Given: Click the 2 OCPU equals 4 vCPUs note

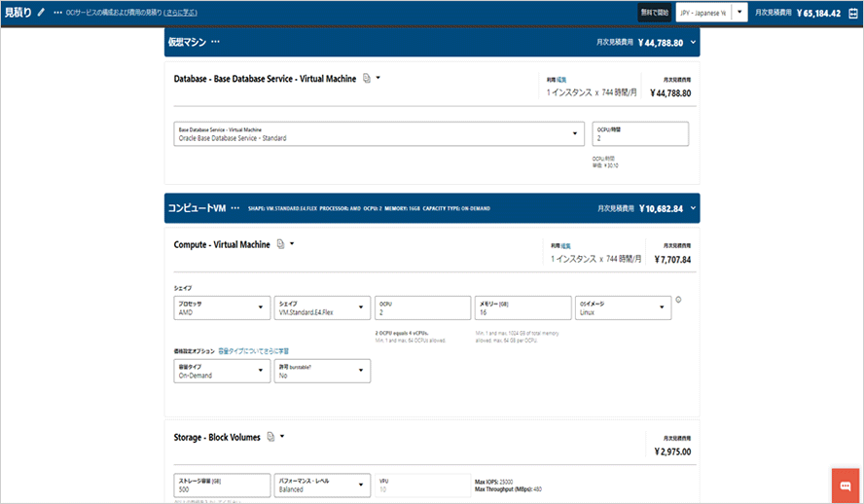Looking at the screenshot, I should point(402,334).
